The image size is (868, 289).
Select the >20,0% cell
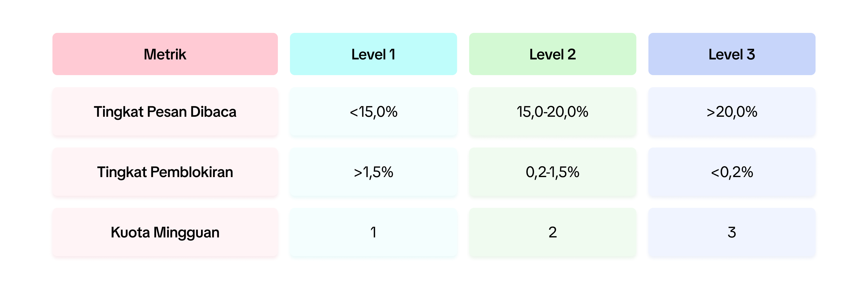(x=731, y=112)
